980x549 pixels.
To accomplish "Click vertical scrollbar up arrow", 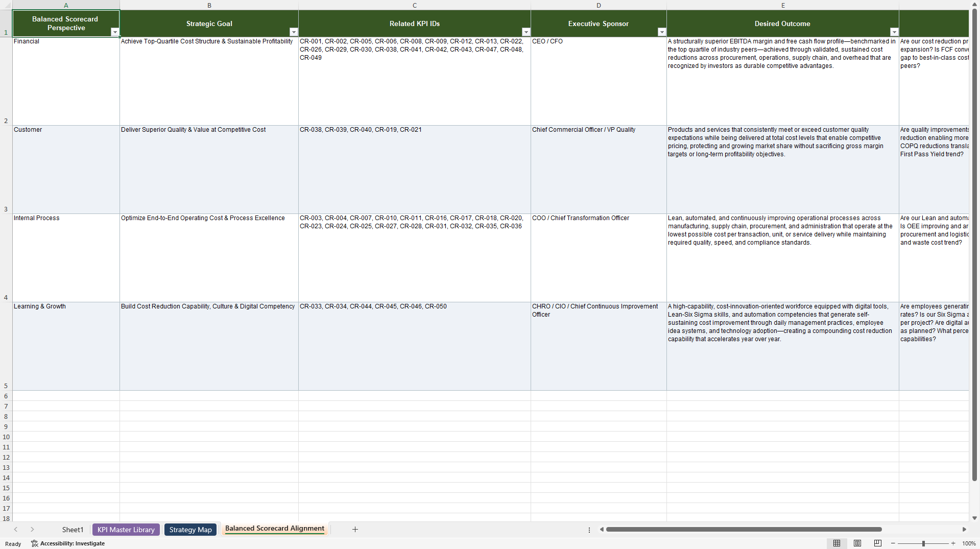I will [974, 5].
